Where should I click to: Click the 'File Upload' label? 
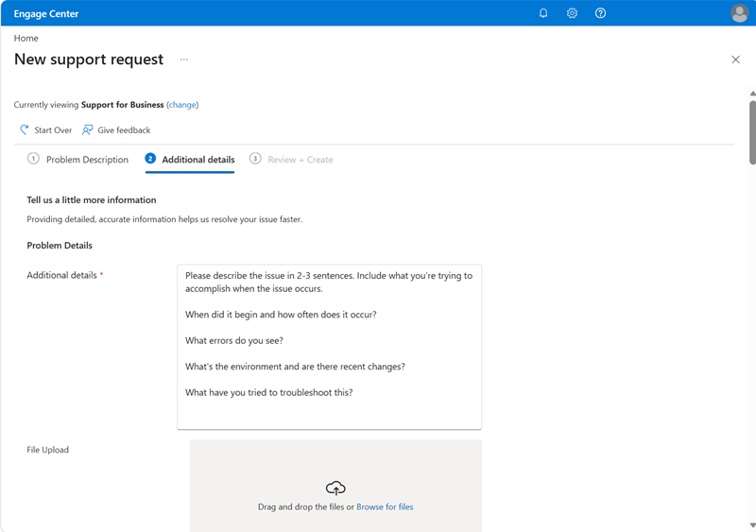coord(48,450)
